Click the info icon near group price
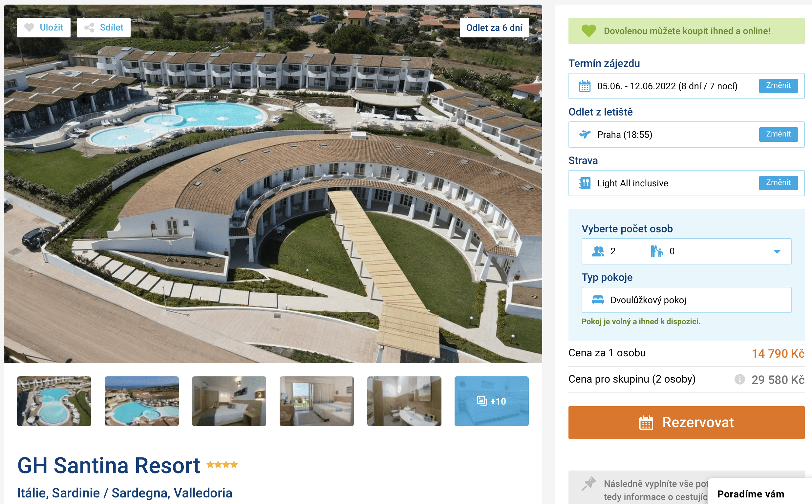This screenshot has width=812, height=504. click(x=739, y=379)
